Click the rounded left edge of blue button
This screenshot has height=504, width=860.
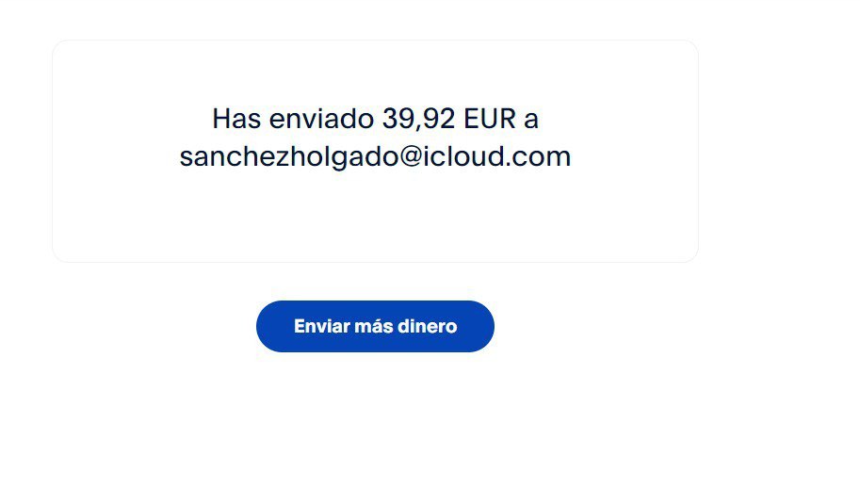click(268, 326)
